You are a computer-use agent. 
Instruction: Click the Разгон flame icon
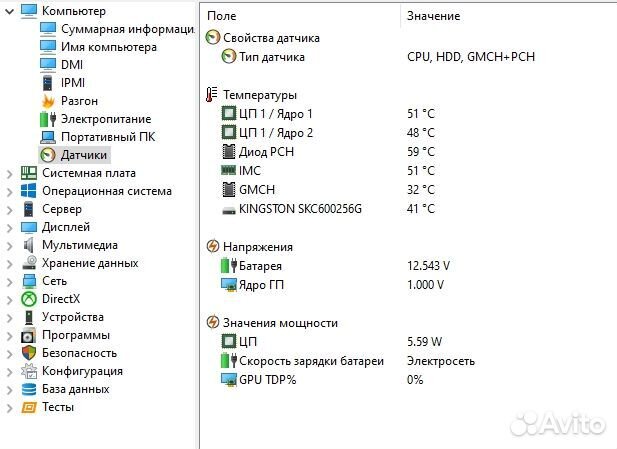click(48, 101)
